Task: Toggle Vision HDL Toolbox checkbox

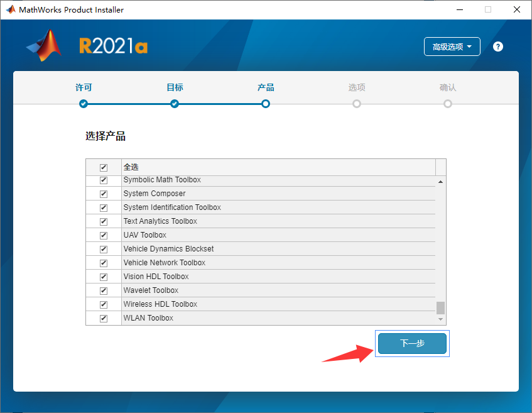Action: [104, 277]
